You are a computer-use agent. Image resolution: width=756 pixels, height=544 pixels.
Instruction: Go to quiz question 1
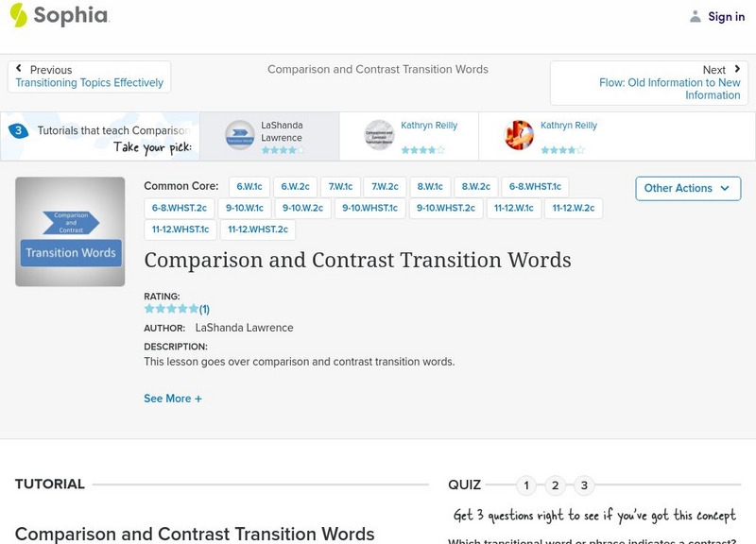526,485
